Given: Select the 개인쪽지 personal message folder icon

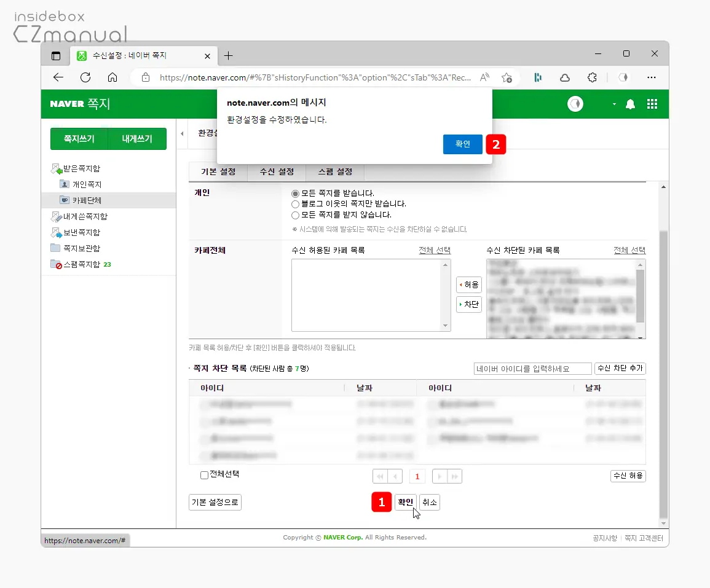Looking at the screenshot, I should [64, 184].
